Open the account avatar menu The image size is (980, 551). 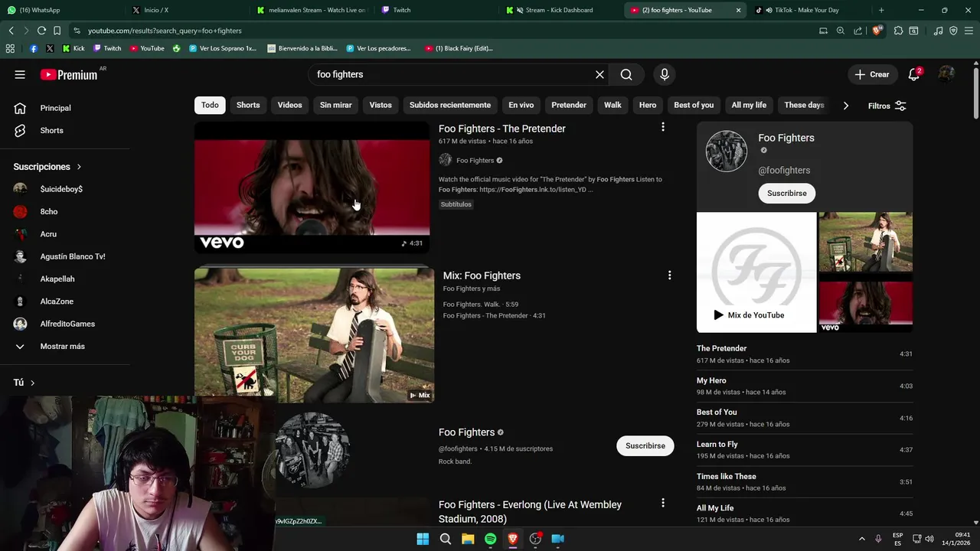pos(946,74)
